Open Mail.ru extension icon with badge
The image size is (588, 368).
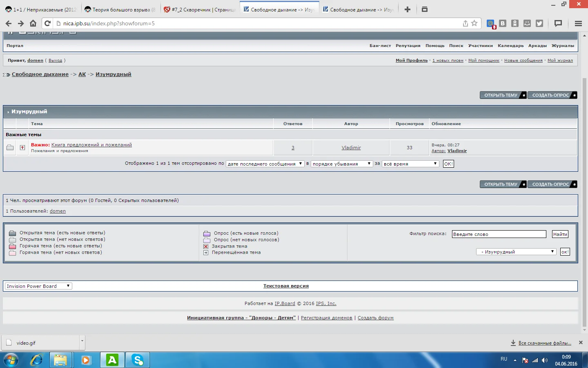click(491, 24)
